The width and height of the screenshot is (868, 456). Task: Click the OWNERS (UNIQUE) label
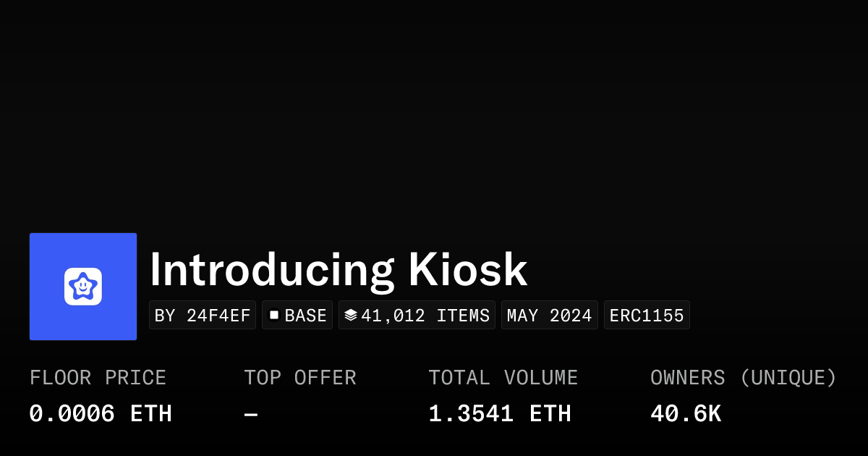coord(743,378)
